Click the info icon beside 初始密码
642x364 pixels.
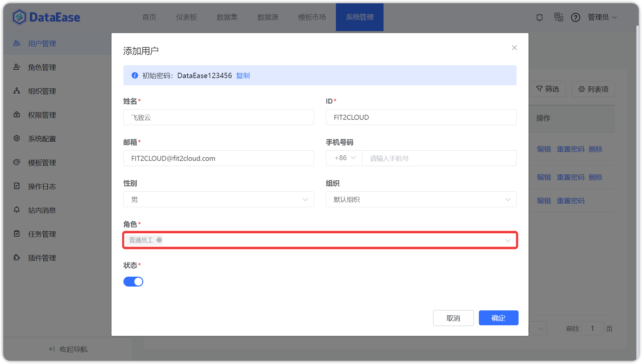135,75
